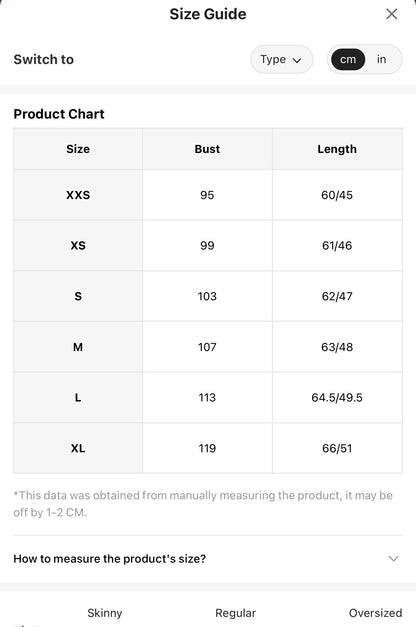Click the Type dropdown arrow icon

click(297, 60)
